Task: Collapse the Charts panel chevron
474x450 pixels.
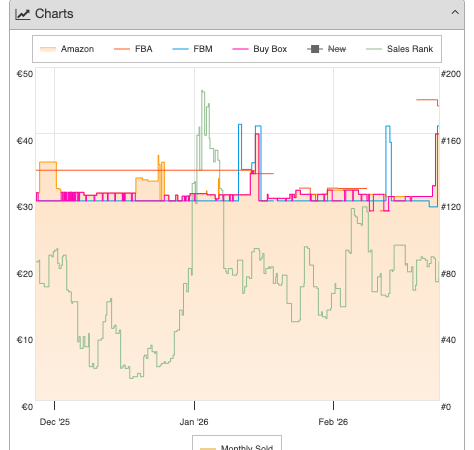Action: (455, 13)
